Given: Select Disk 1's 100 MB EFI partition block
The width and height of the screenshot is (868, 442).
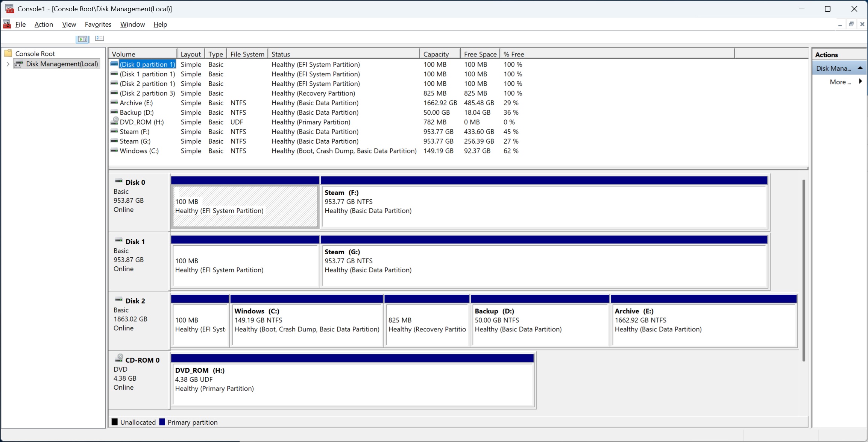Looking at the screenshot, I should point(245,261).
